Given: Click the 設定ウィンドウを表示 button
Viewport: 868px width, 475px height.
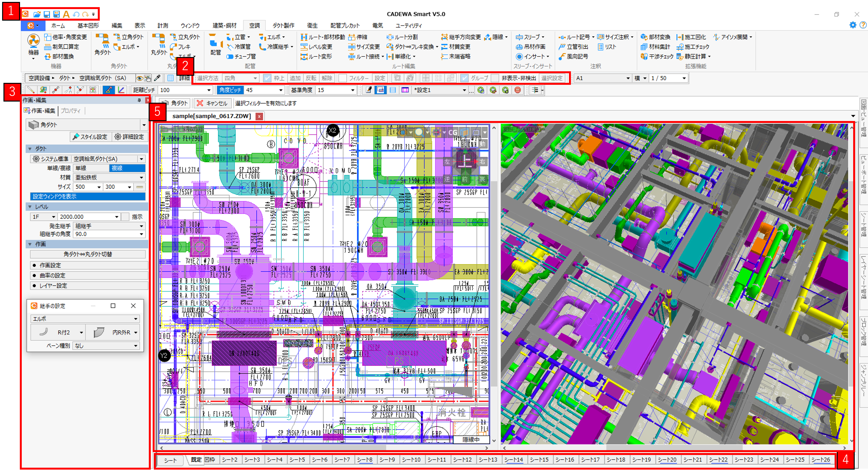Looking at the screenshot, I should coord(88,196).
